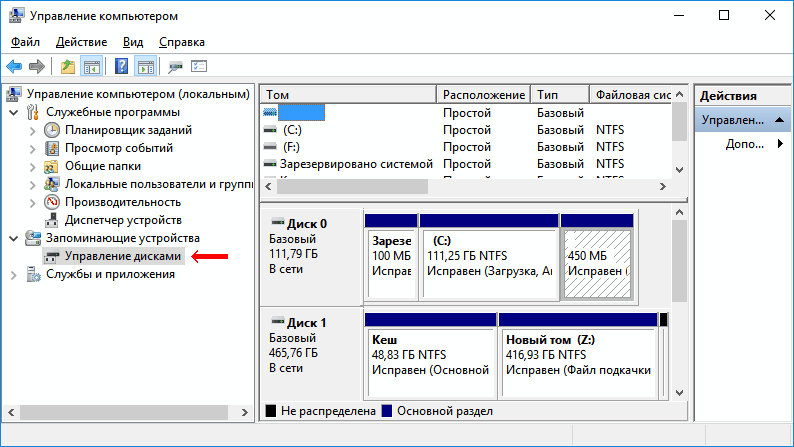Image resolution: width=794 pixels, height=447 pixels.
Task: Select Диспетчер устройств tree item
Action: (x=123, y=220)
